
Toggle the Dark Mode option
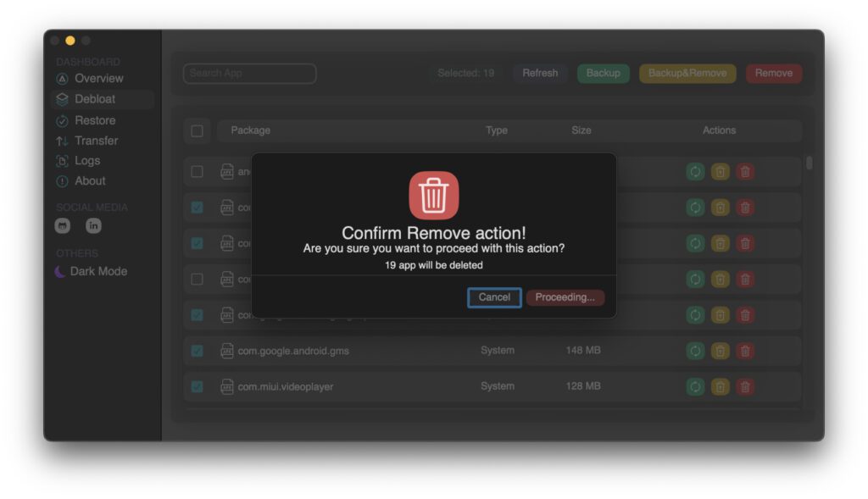[x=92, y=271]
